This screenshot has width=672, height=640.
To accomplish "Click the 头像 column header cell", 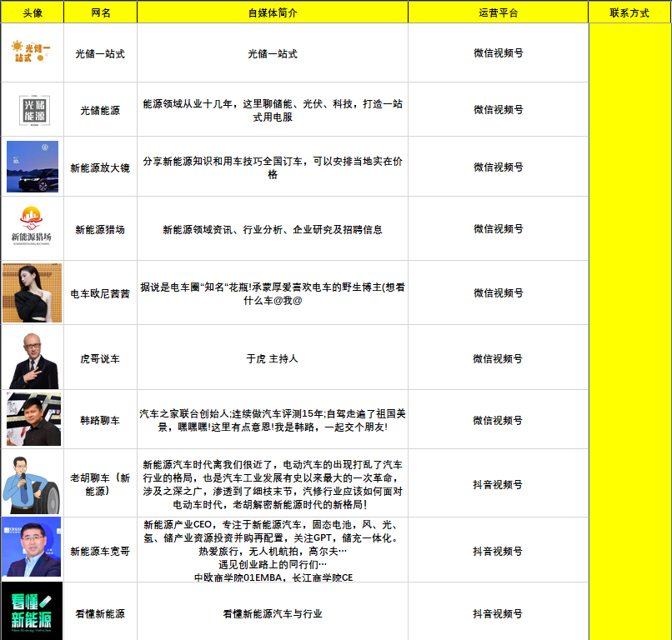I will (x=33, y=12).
